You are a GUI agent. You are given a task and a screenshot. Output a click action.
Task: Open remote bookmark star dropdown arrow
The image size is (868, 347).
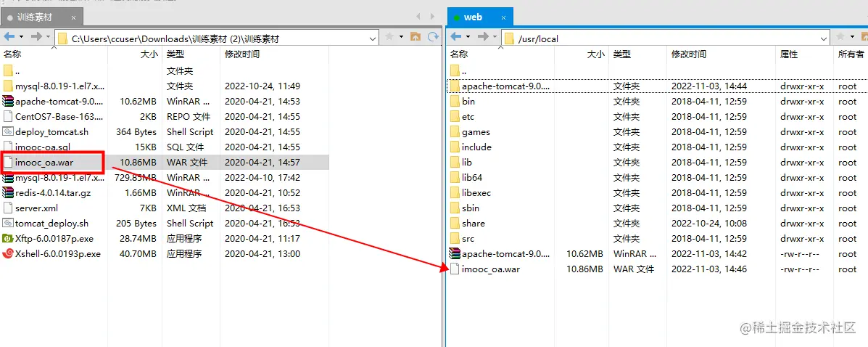coord(852,36)
